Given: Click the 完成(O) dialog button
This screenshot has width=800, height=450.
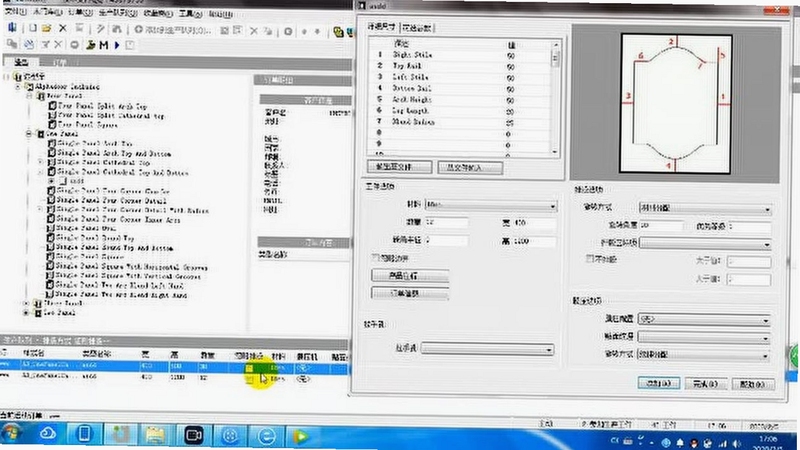Looking at the screenshot, I should pos(706,383).
